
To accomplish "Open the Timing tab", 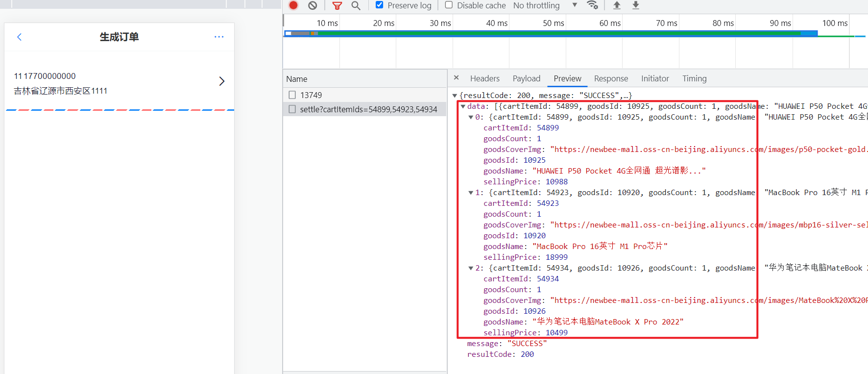I will pos(695,78).
